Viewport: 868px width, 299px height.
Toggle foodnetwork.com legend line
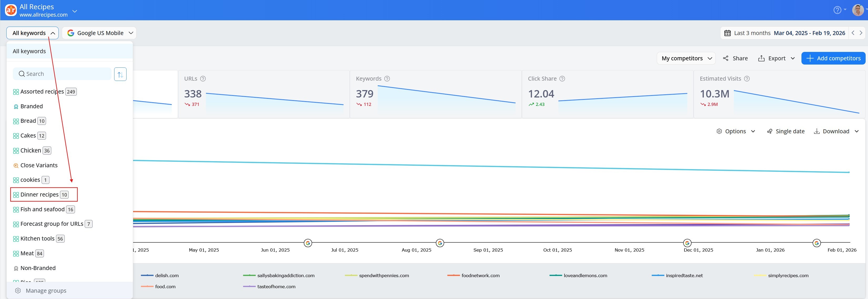[473, 276]
